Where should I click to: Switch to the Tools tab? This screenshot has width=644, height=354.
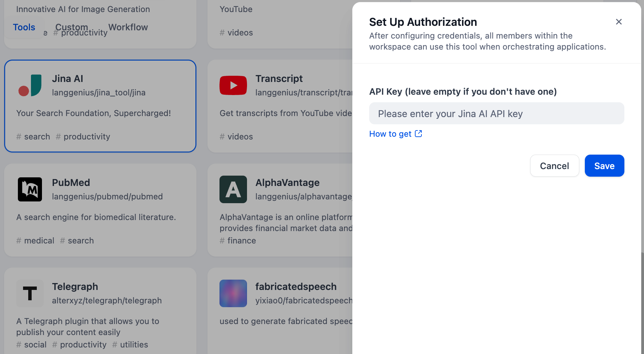24,27
